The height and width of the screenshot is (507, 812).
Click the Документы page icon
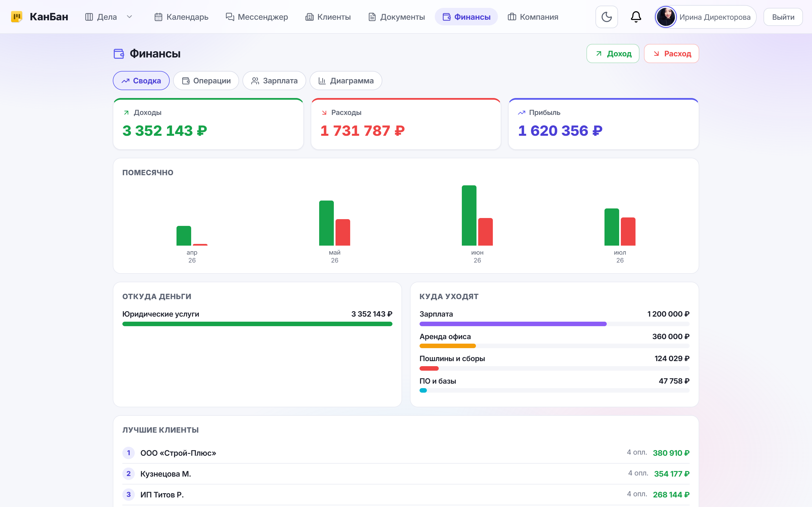(372, 17)
